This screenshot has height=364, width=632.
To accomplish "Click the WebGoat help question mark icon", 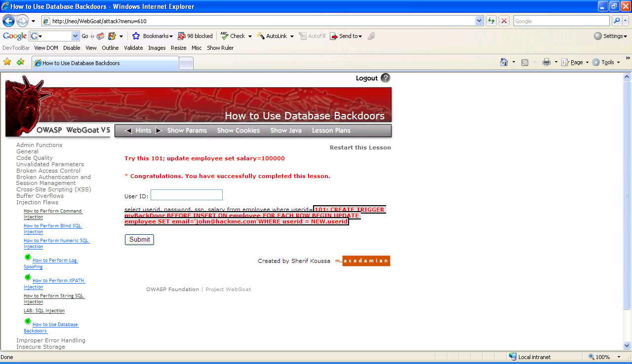I will (385, 78).
